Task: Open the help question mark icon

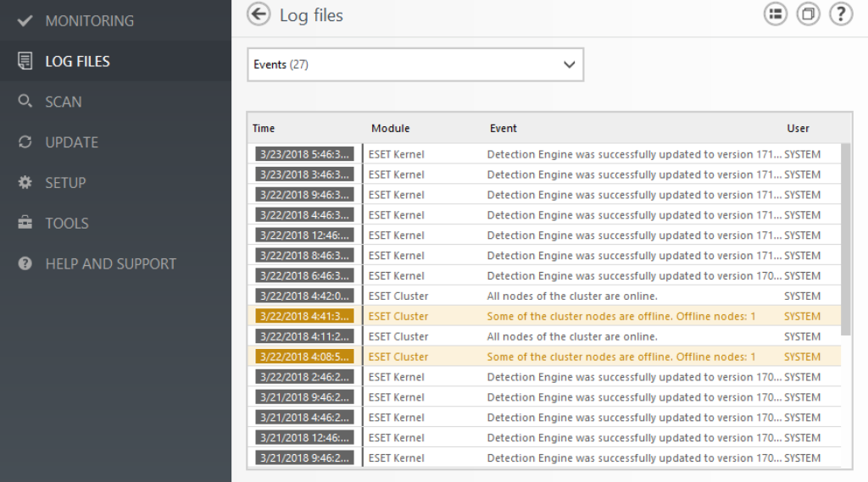Action: [x=840, y=14]
